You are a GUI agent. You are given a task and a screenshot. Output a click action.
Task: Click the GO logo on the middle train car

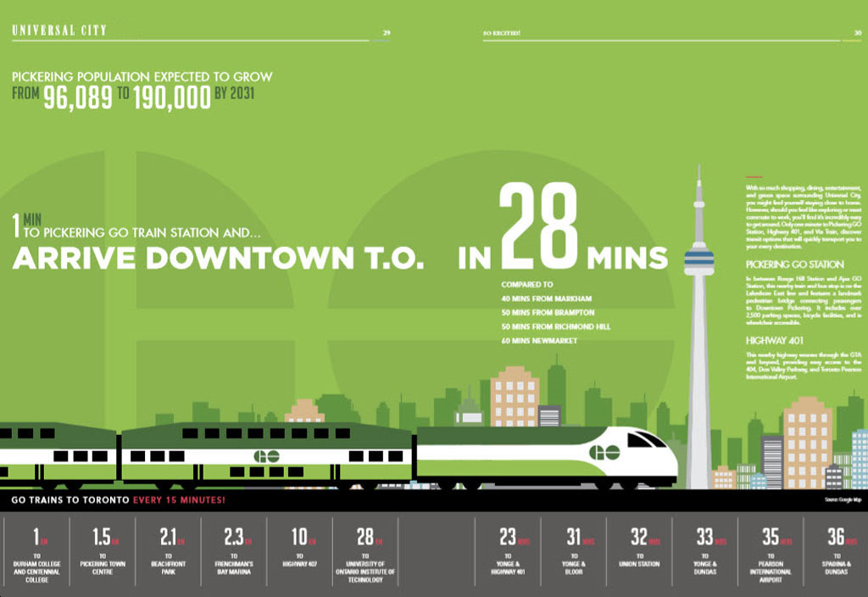266,455
